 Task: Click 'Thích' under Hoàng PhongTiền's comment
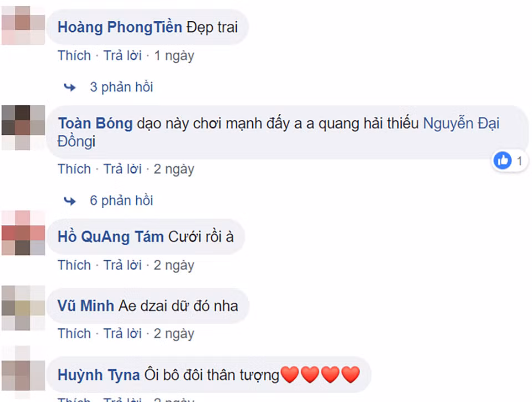(x=74, y=55)
